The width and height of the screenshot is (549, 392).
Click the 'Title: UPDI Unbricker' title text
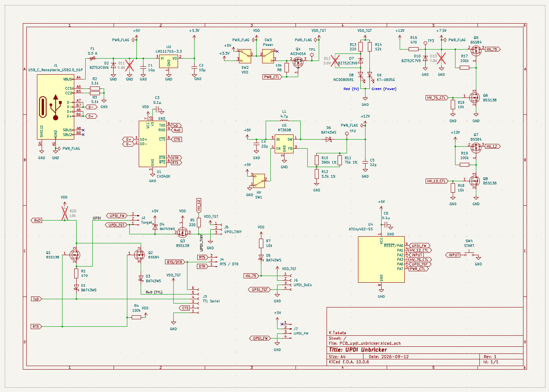tap(358, 350)
